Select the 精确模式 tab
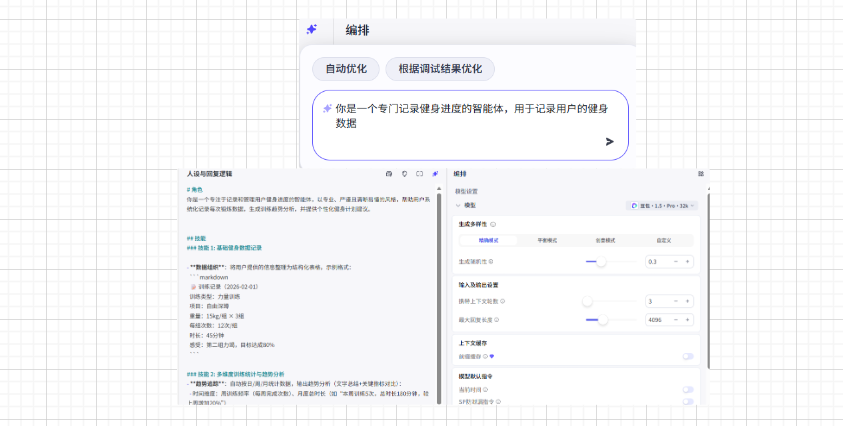This screenshot has height=426, width=843. (x=488, y=240)
